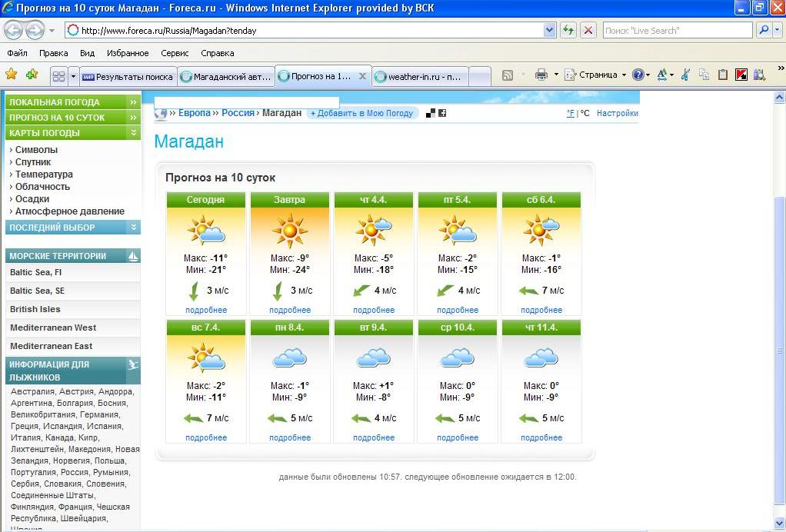Click inside the Live Search field
This screenshot has height=532, width=786.
tap(675, 31)
